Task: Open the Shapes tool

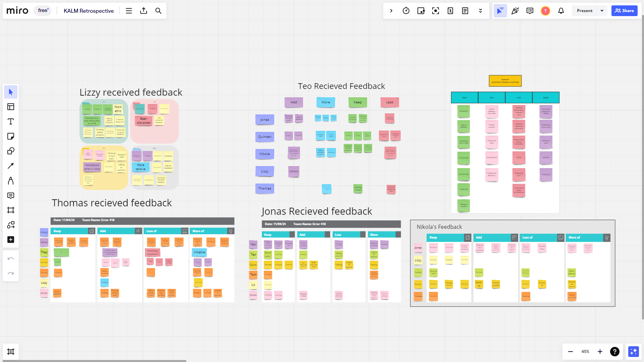Action: coord(11,151)
